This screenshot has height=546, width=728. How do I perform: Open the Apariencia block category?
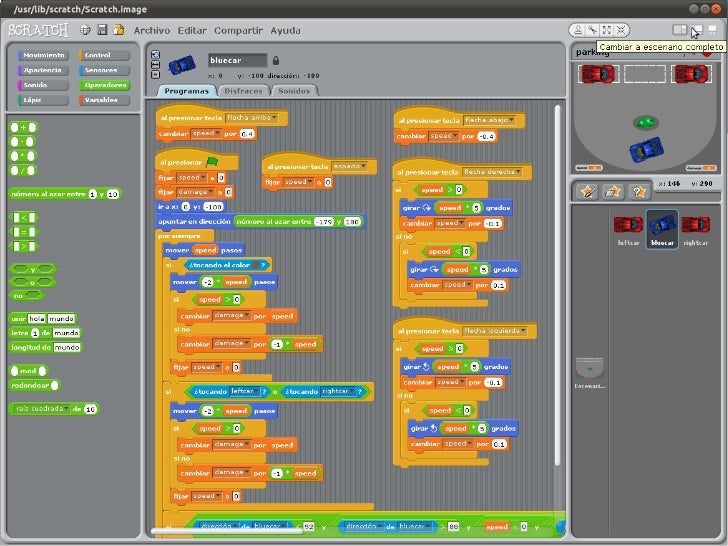[43, 70]
